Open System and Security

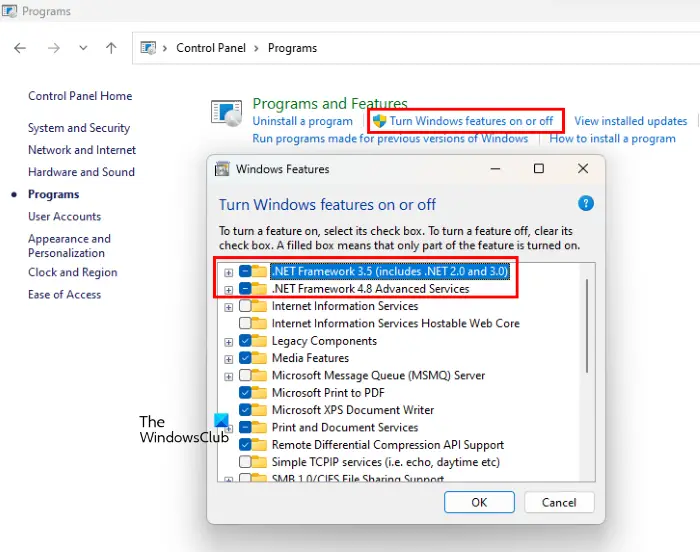[79, 128]
